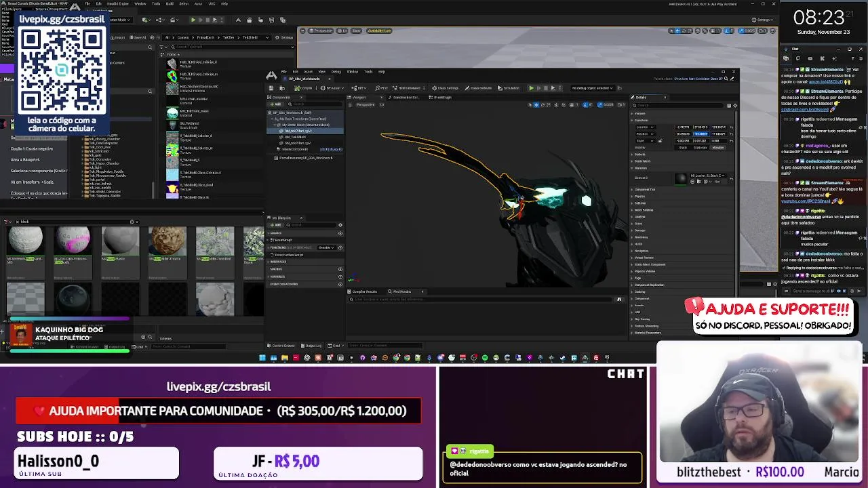Open Class Settings in the blueprint editor
Image resolution: width=868 pixels, height=488 pixels.
[445, 88]
